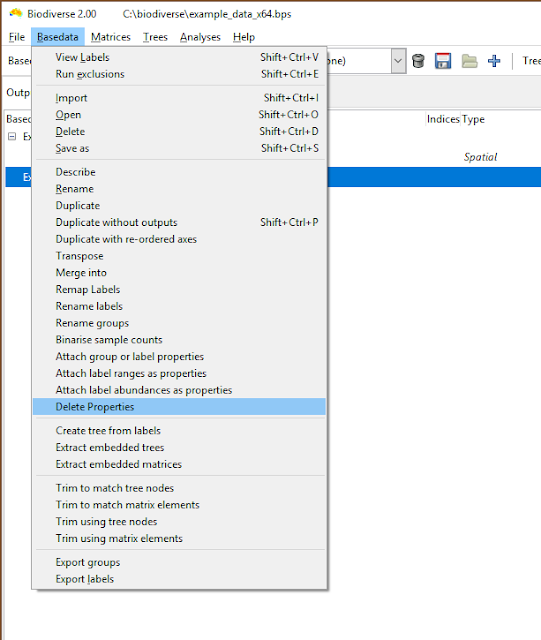The image size is (541, 640).
Task: Open the Trees menu
Action: (155, 37)
